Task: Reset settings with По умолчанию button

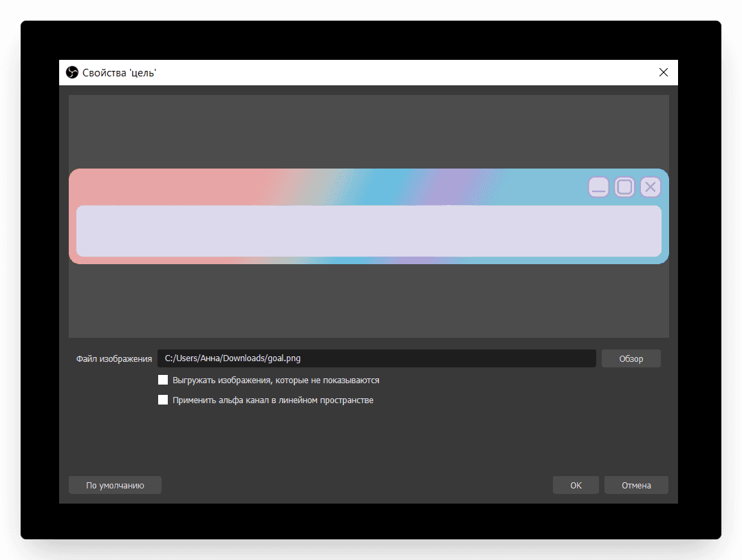Action: [115, 485]
